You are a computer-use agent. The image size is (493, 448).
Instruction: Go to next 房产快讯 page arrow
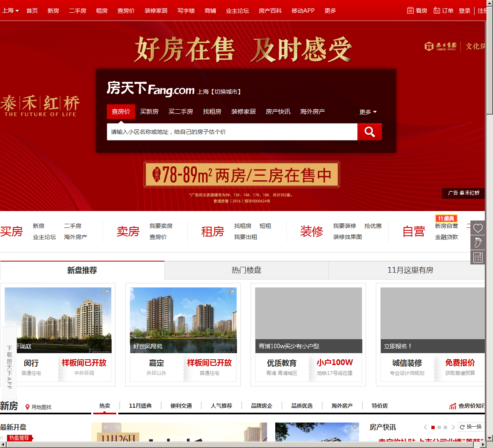pos(453,427)
